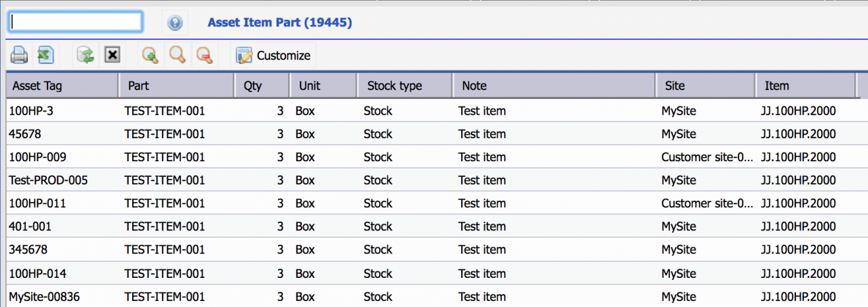Viewport: 868px width, 307px height.
Task: Open the Customize option
Action: pos(273,56)
